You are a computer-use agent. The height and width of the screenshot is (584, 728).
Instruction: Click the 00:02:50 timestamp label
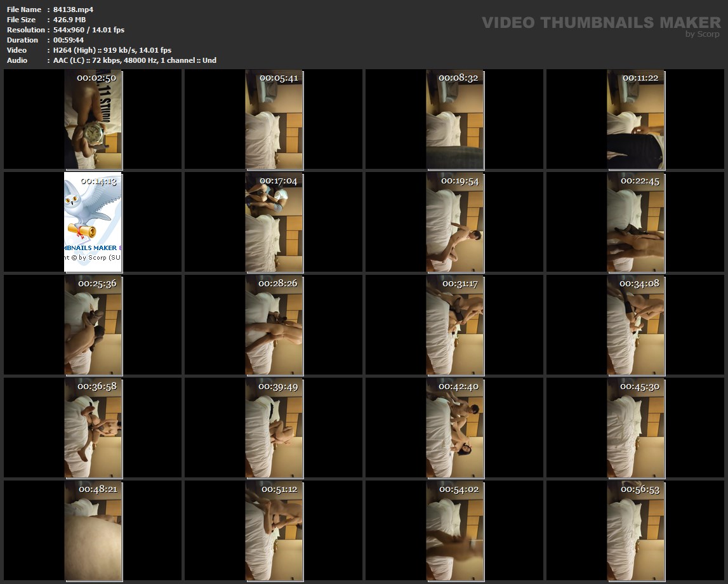pyautogui.click(x=96, y=78)
